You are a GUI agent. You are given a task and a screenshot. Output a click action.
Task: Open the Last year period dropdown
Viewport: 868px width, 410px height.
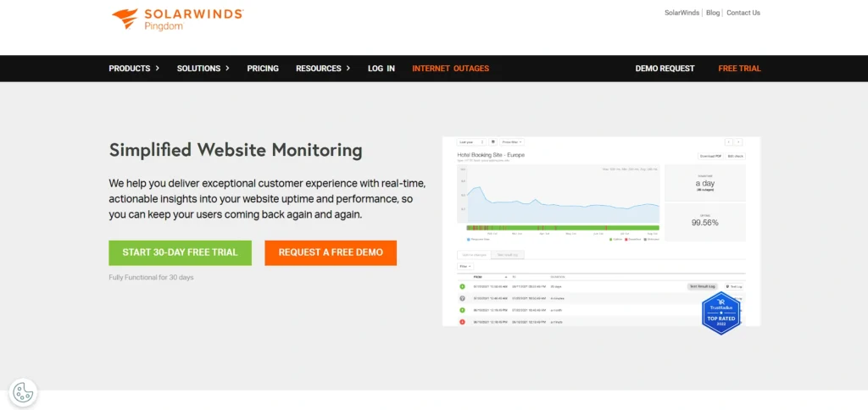pyautogui.click(x=471, y=142)
